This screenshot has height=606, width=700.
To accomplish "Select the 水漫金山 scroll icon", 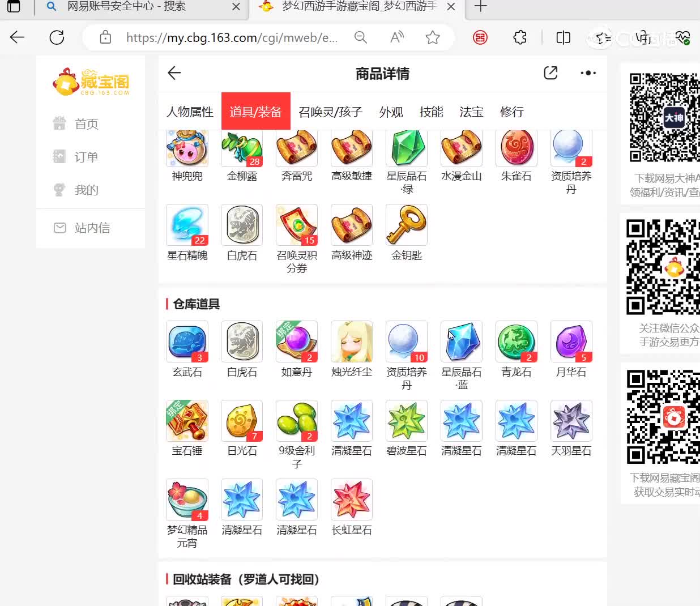I will 462,148.
